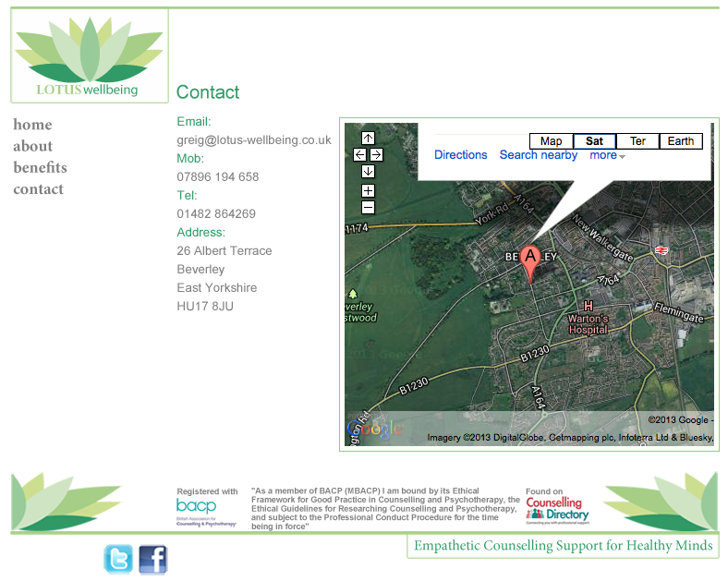Click the New Walkergate road label
Viewport: 728px width, 581px height.
[x=602, y=237]
